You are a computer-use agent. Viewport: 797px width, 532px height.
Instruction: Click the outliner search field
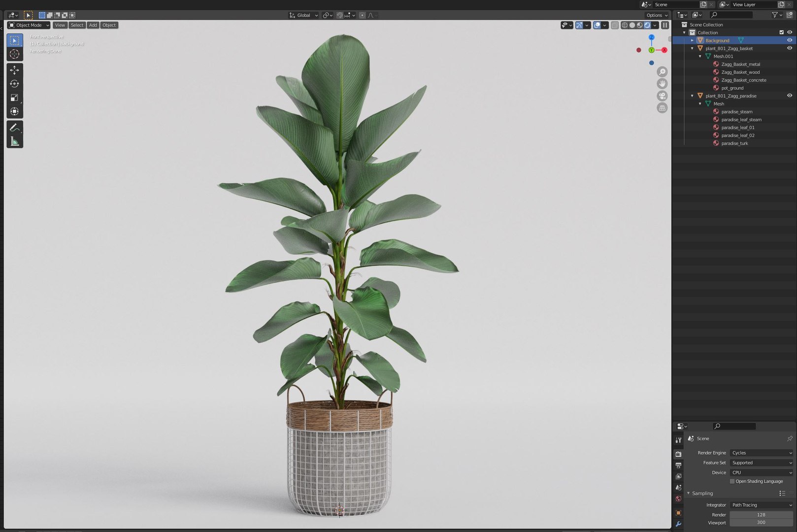731,15
